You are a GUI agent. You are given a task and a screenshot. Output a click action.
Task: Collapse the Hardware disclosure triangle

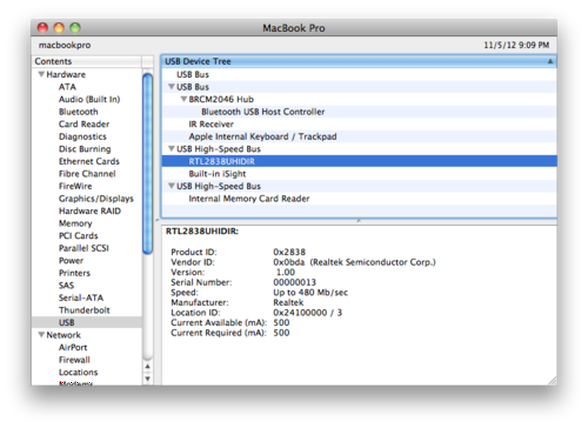[x=41, y=74]
